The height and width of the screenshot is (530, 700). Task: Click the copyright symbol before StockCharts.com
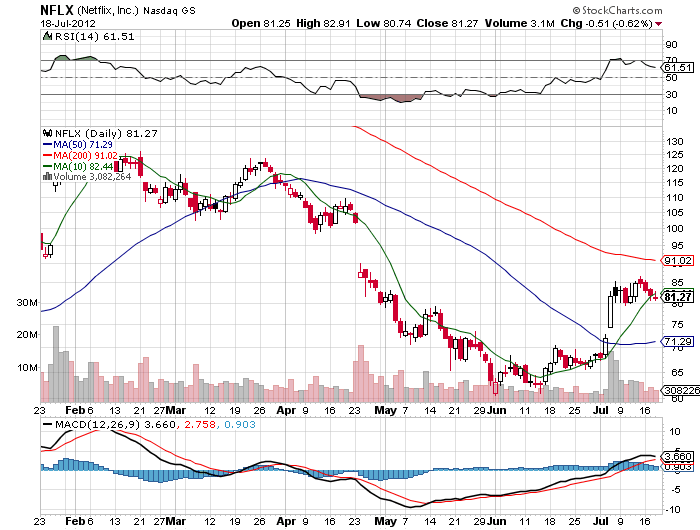[x=576, y=10]
